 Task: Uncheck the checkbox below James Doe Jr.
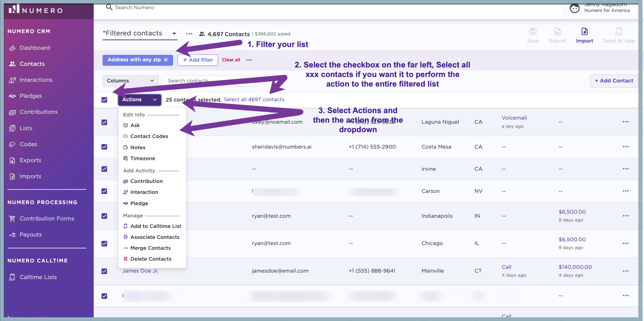coord(104,296)
